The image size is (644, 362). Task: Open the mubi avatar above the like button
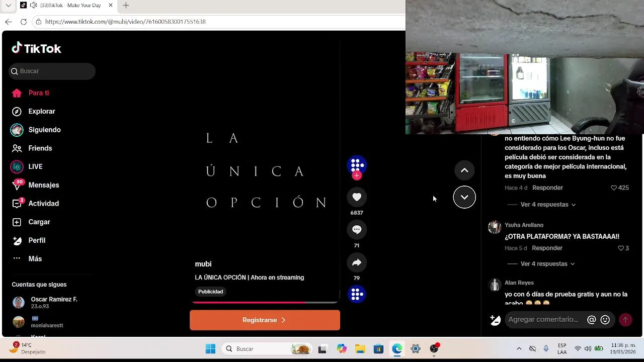pyautogui.click(x=357, y=164)
